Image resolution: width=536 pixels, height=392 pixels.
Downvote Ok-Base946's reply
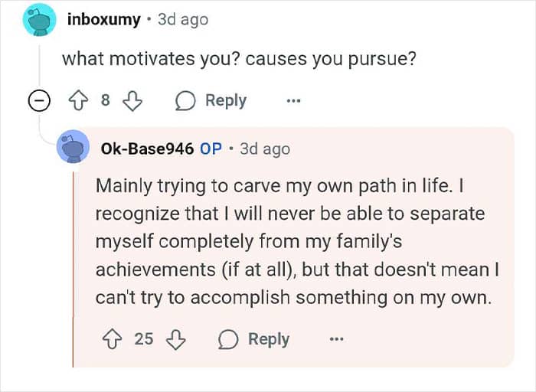175,339
